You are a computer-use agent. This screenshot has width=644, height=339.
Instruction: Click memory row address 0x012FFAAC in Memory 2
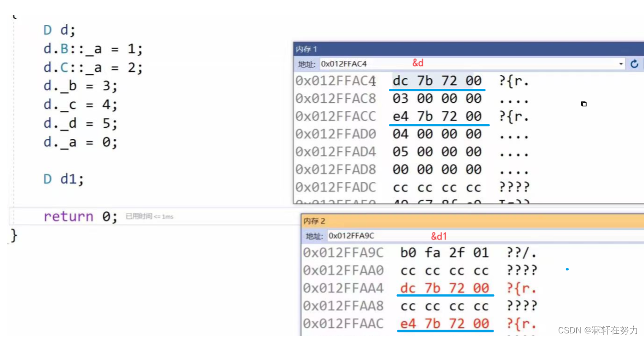pos(343,324)
